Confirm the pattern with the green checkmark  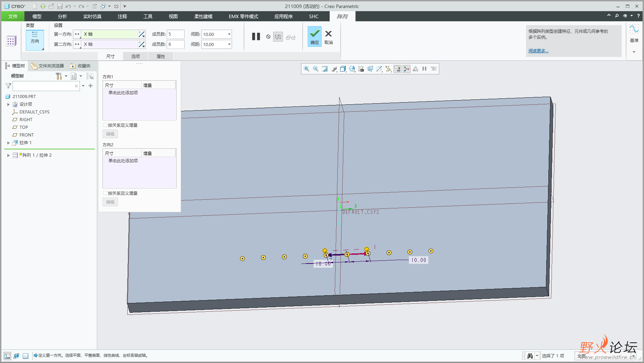[315, 36]
